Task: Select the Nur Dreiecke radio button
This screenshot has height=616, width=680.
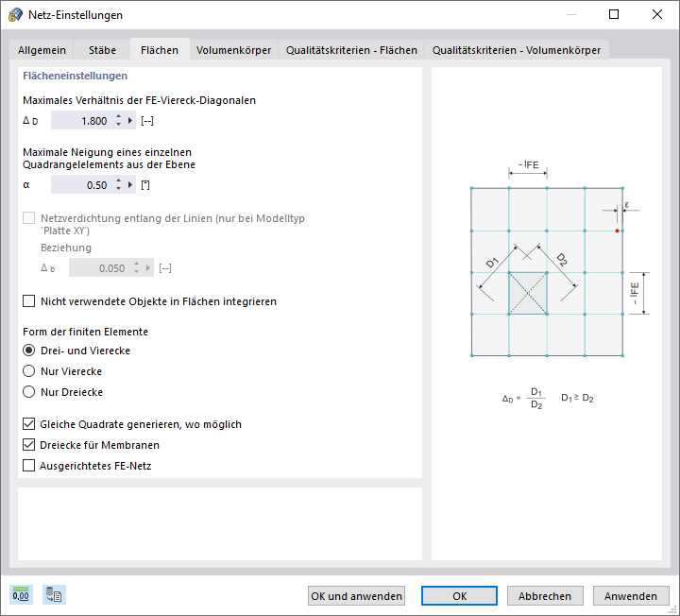Action: [x=28, y=392]
